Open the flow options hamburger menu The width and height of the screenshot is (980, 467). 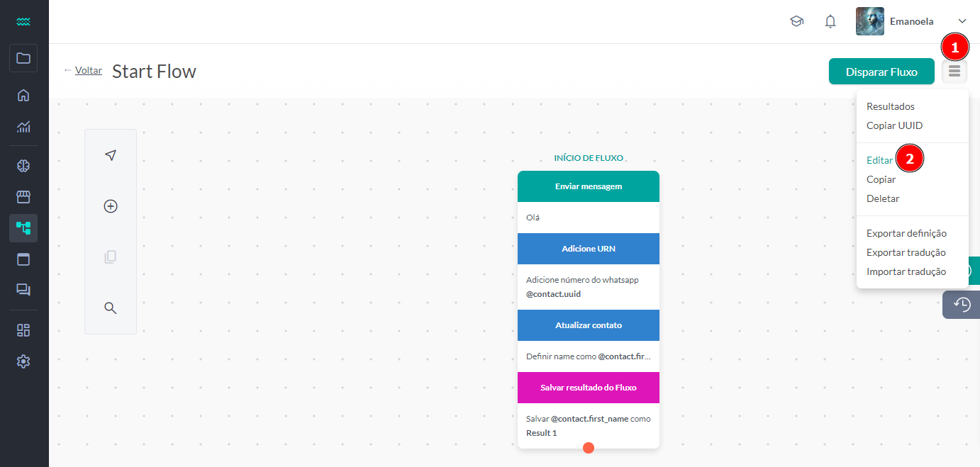click(954, 71)
